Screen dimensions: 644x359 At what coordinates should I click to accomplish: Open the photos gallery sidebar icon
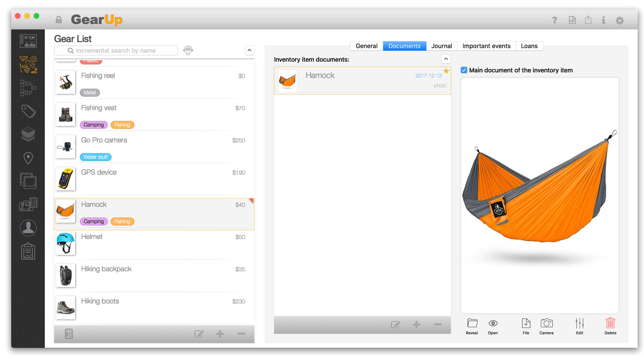tap(28, 181)
